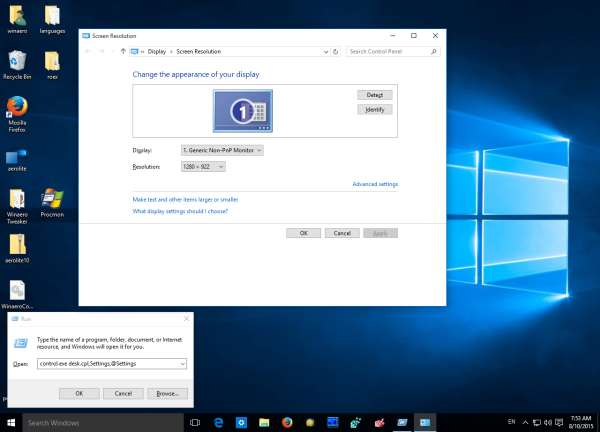Screen dimensions: 600x432
Task: Expand the Run command history dropdown
Action: (x=183, y=364)
